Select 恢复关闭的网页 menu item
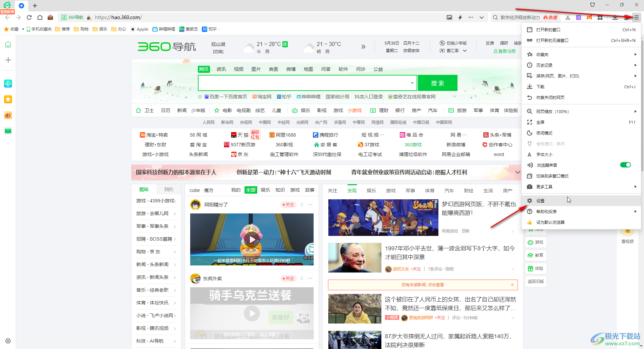 tap(581, 97)
